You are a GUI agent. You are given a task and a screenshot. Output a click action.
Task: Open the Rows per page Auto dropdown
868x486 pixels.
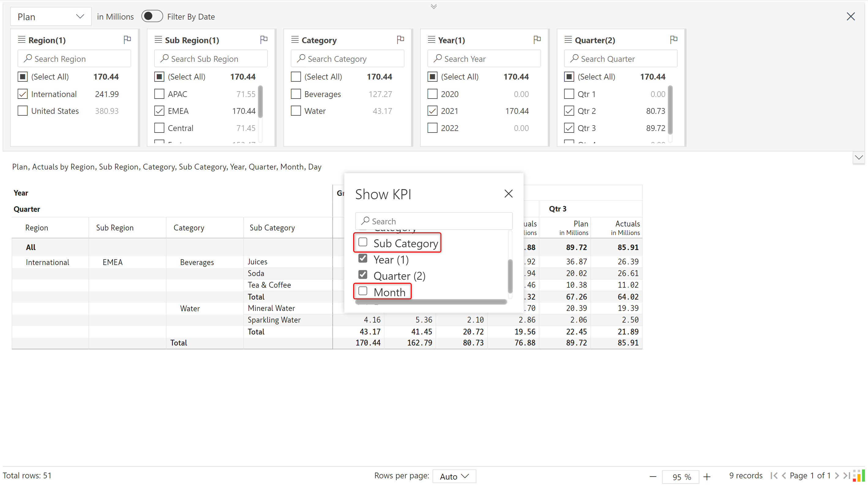(x=454, y=476)
